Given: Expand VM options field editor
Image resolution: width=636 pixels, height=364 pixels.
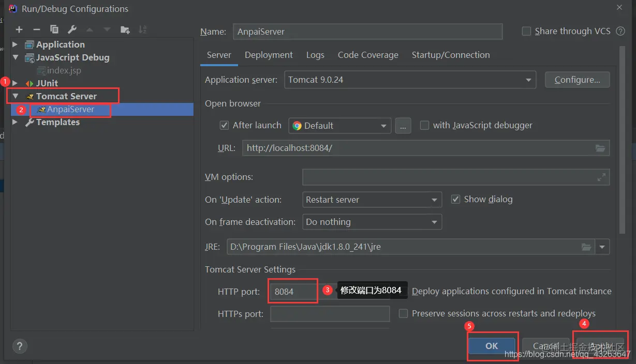Looking at the screenshot, I should [x=601, y=177].
